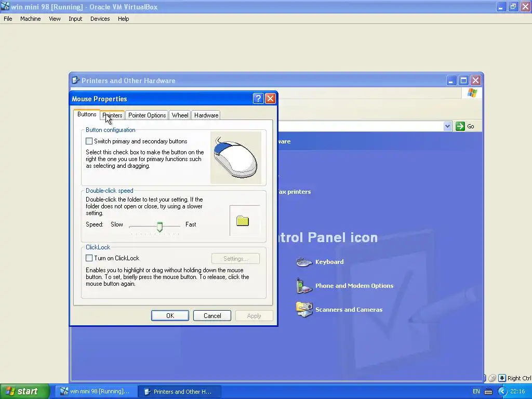The image size is (532, 399).
Task: Click the Mouse Properties help question mark
Action: [x=258, y=99]
